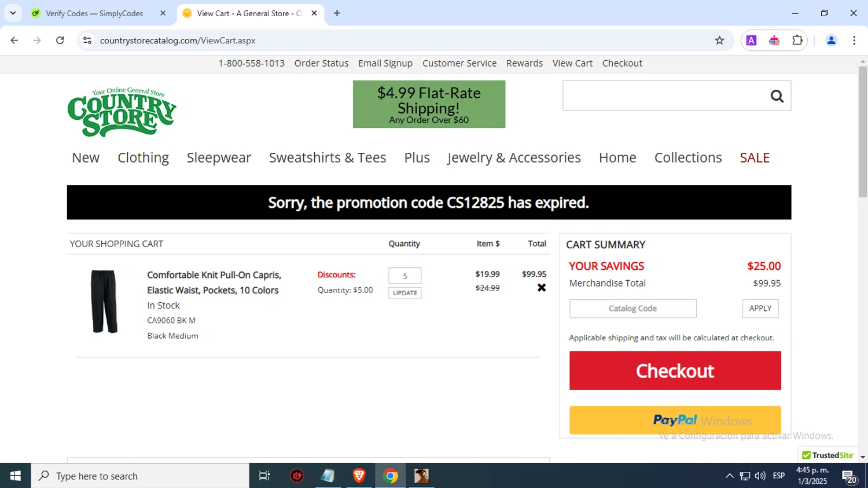868x488 pixels.
Task: Click the 1-800-558-1013 phone number
Action: point(251,63)
